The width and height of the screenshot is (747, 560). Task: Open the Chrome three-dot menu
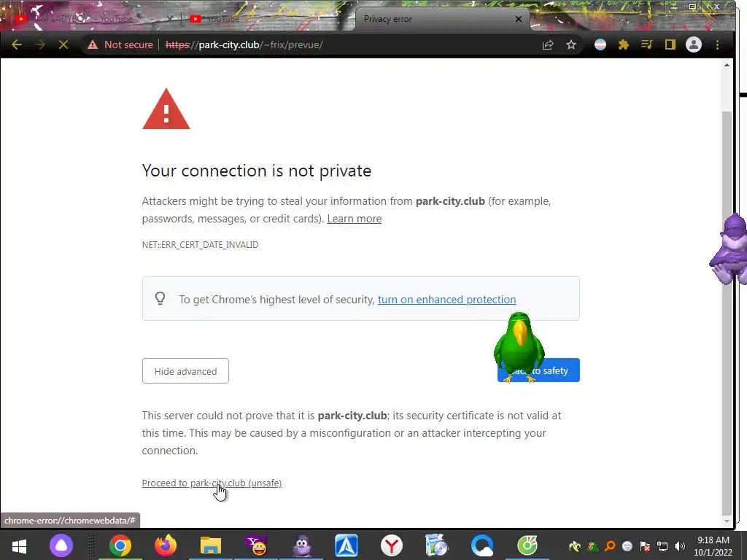[x=718, y=44]
